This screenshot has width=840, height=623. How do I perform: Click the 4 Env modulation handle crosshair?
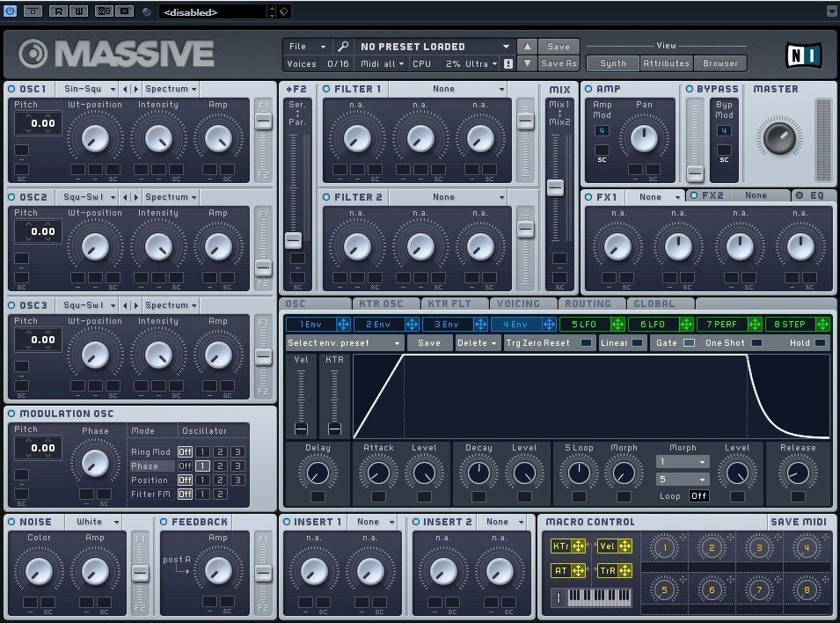(x=549, y=325)
